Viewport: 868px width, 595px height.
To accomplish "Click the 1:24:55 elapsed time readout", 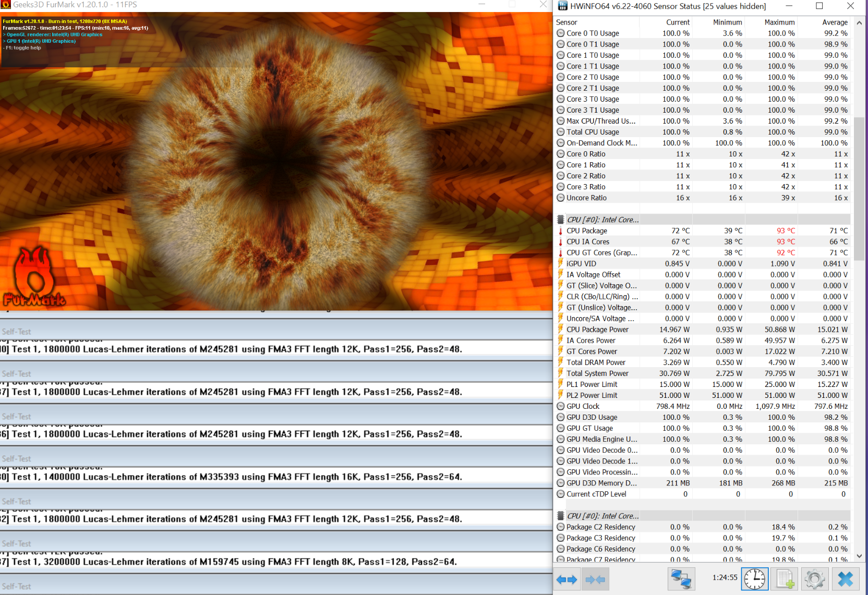I will 725,577.
